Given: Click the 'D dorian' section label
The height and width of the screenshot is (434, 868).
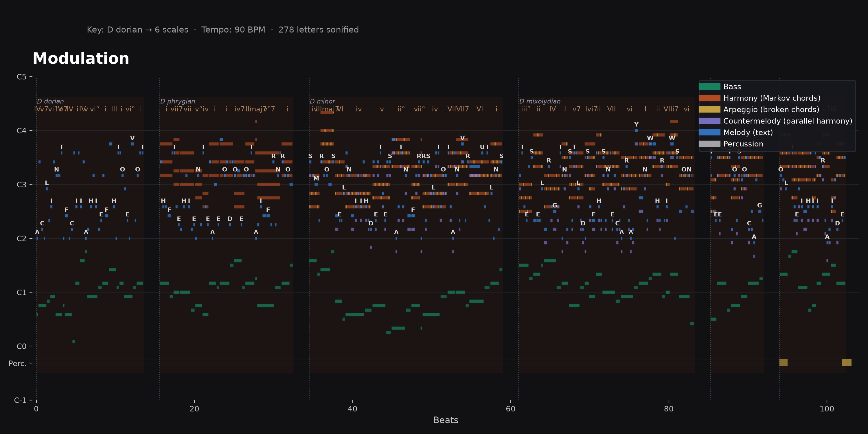Looking at the screenshot, I should pyautogui.click(x=51, y=101).
